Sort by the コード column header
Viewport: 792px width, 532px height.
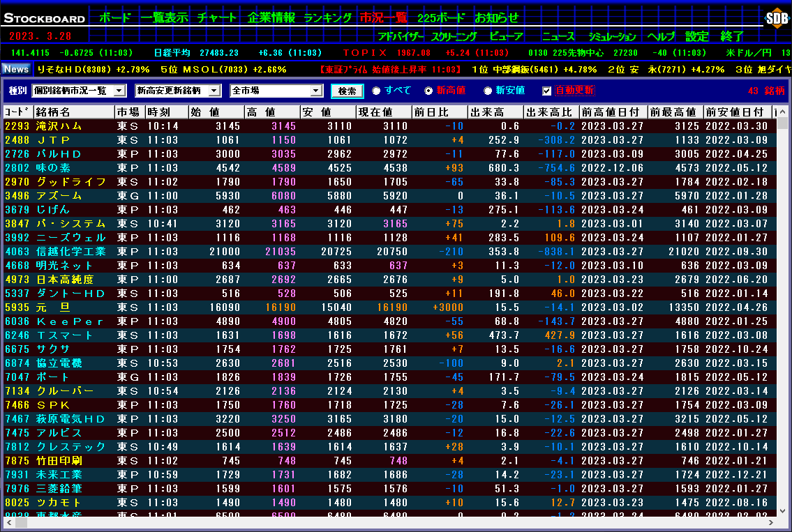click(x=18, y=112)
